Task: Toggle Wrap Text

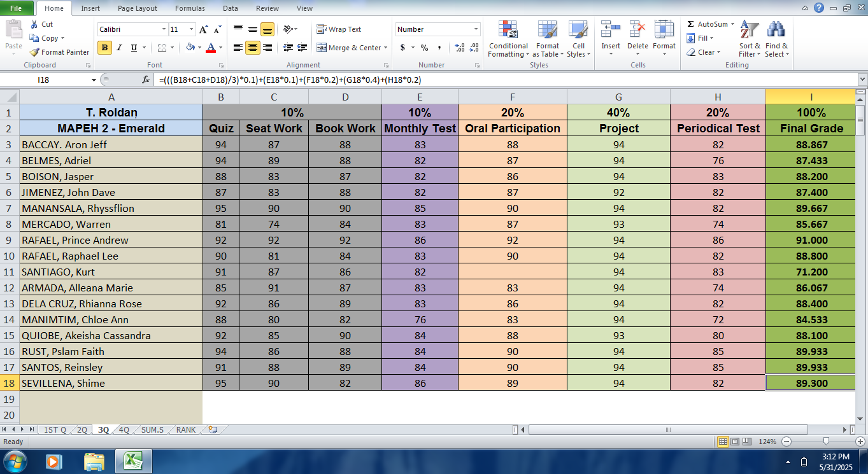Action: (339, 29)
